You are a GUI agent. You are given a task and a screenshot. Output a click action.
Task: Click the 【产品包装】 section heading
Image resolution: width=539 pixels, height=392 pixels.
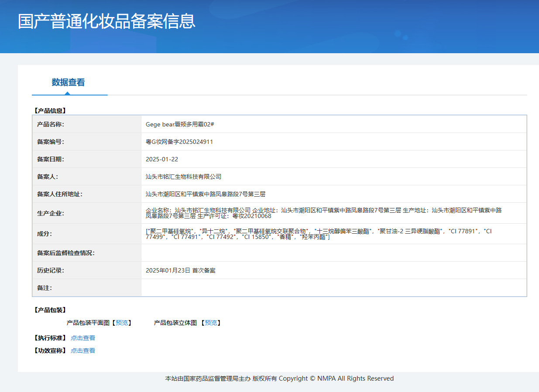click(50, 310)
